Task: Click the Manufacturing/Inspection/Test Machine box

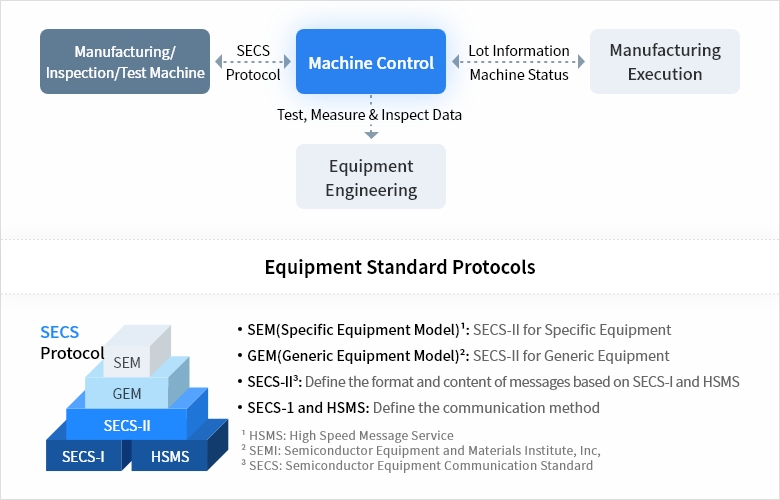Action: coord(125,62)
